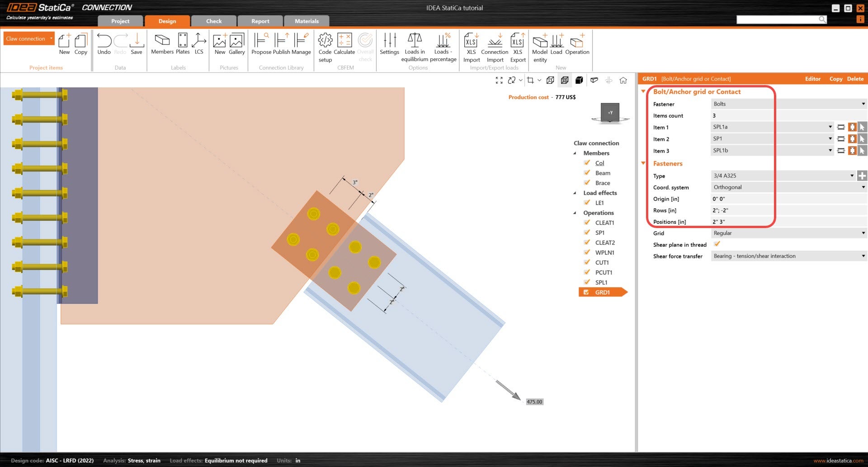868x467 pixels.
Task: Open the Fastener dropdown showing Bolts
Action: (863, 104)
